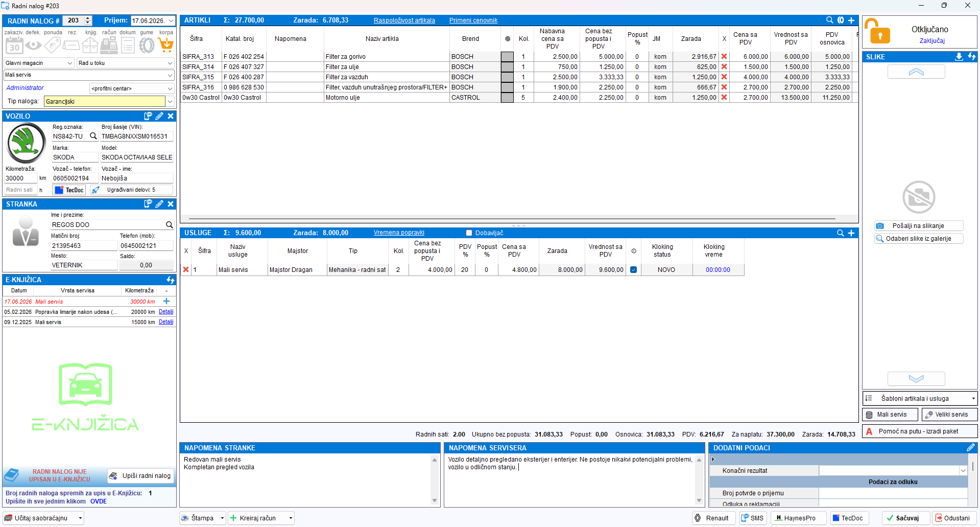Send SMS from the VOZILO panel header
The height and width of the screenshot is (527, 980).
point(148,116)
